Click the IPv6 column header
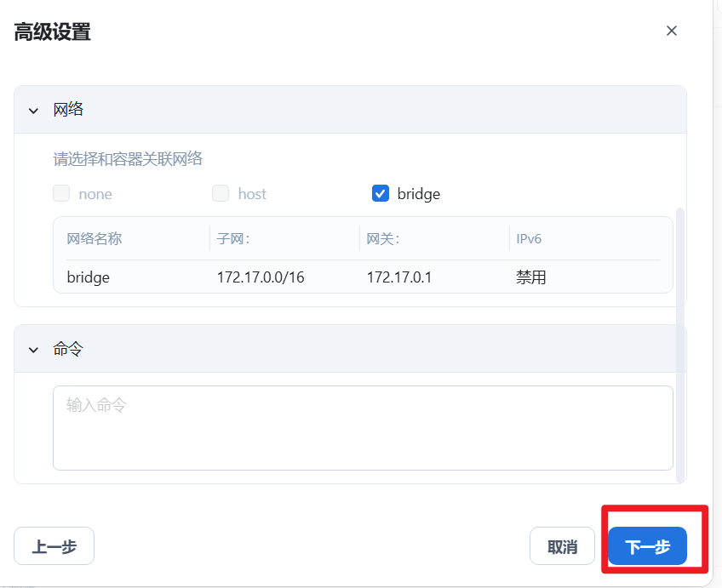The height and width of the screenshot is (588, 722). (529, 239)
